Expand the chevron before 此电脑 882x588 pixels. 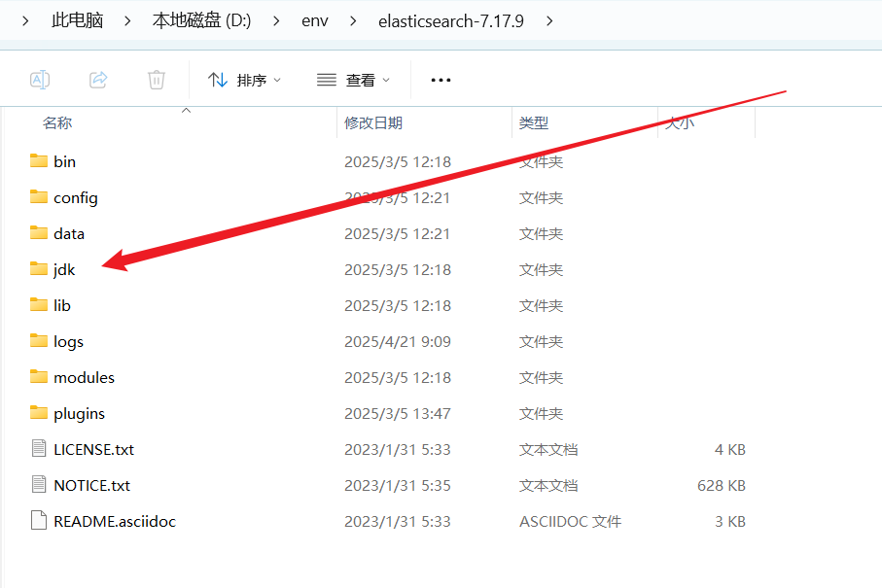pyautogui.click(x=25, y=20)
